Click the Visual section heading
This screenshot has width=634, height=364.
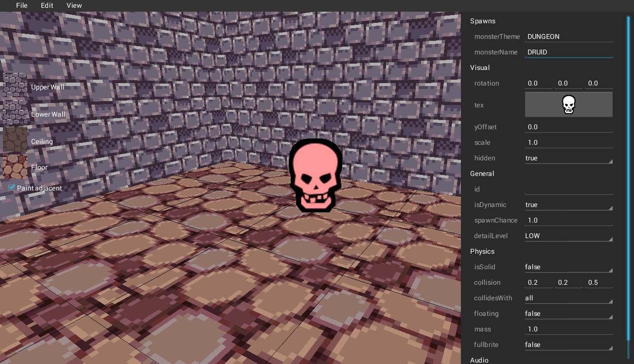click(480, 68)
